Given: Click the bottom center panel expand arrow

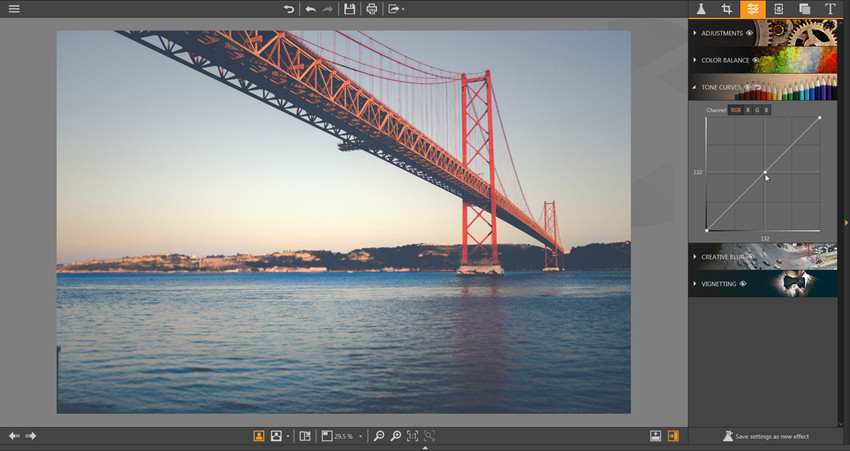Looking at the screenshot, I should point(425,448).
